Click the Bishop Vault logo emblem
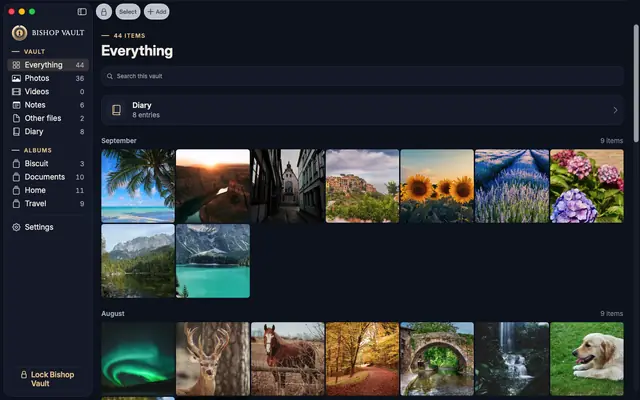Screen dimensions: 640x400 pyautogui.click(x=19, y=33)
